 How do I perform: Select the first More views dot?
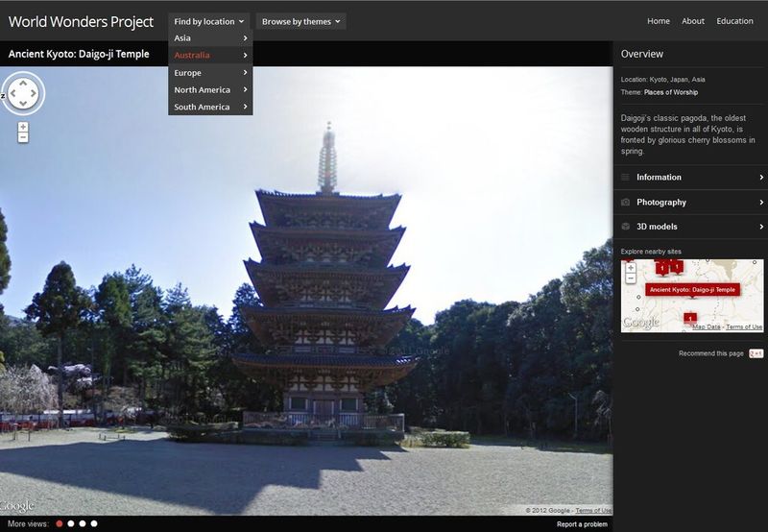pyautogui.click(x=60, y=523)
